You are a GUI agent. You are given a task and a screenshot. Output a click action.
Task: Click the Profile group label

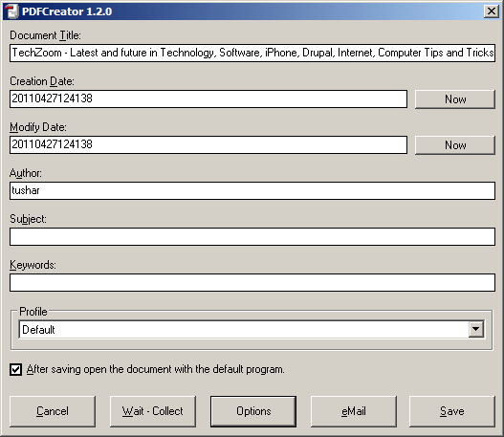33,312
